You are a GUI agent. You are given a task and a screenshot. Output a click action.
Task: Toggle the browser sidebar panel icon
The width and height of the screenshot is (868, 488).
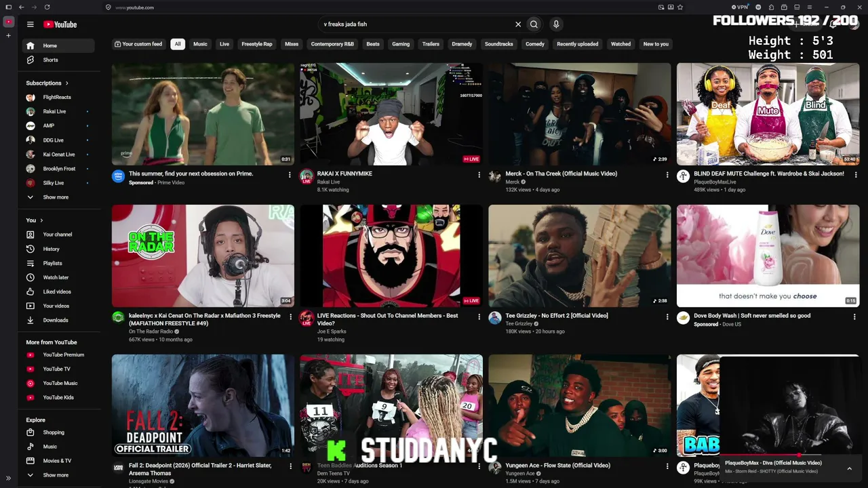pos(8,7)
